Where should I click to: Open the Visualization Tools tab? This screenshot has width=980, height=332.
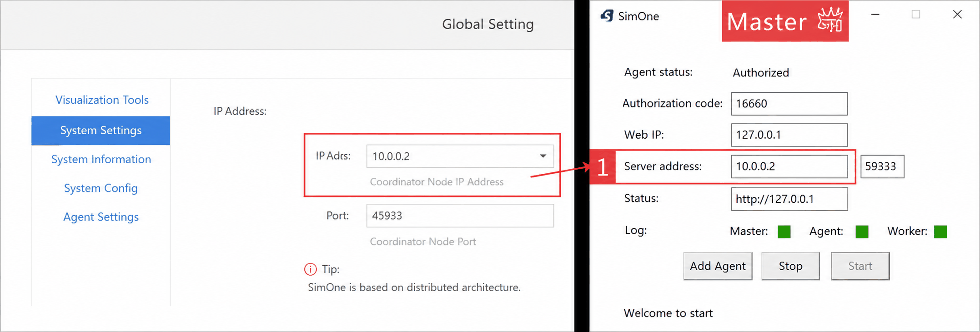click(102, 100)
